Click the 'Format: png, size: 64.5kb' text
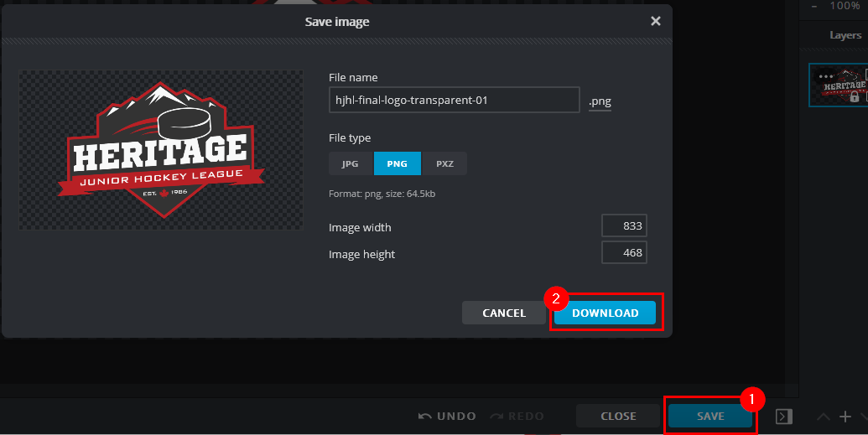 point(382,194)
